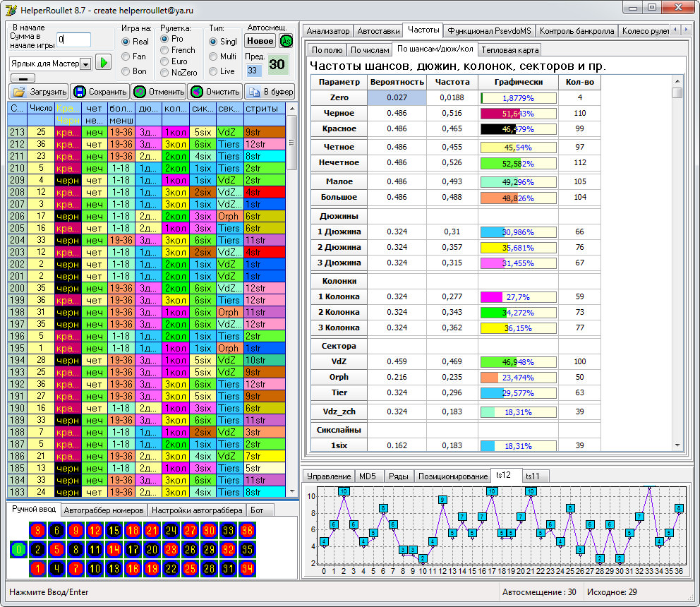
Task: Click the starting sum input field
Action: [x=73, y=40]
